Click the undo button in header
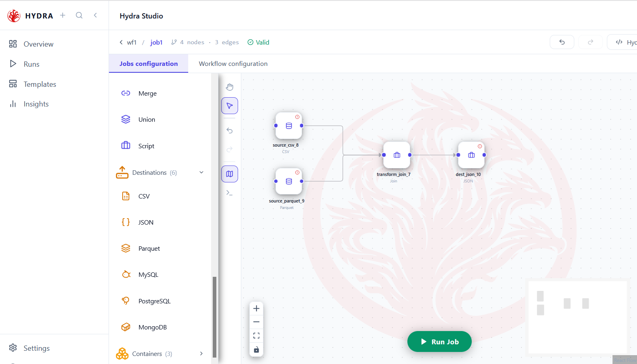 tap(562, 42)
